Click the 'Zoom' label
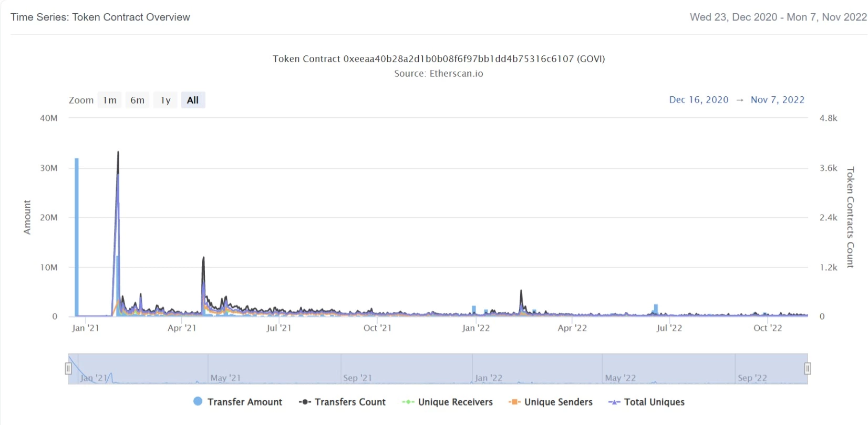Viewport: 868px width, 425px height. (81, 100)
